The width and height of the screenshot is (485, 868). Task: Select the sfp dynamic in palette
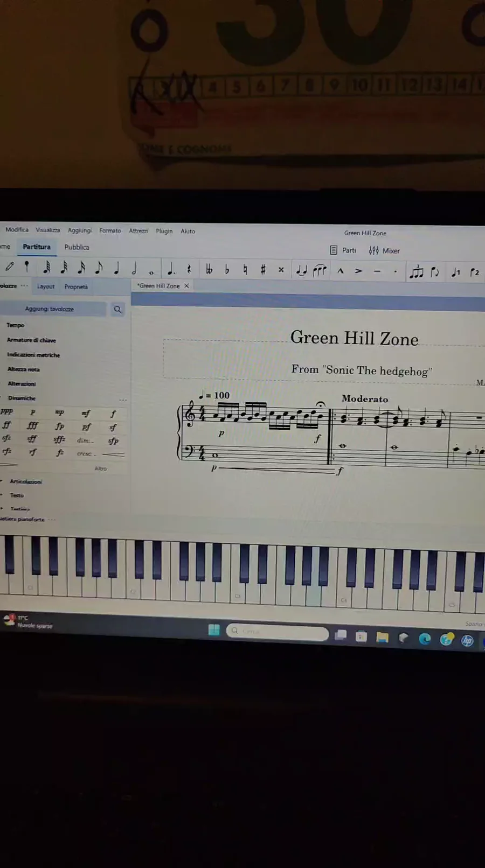point(113,441)
